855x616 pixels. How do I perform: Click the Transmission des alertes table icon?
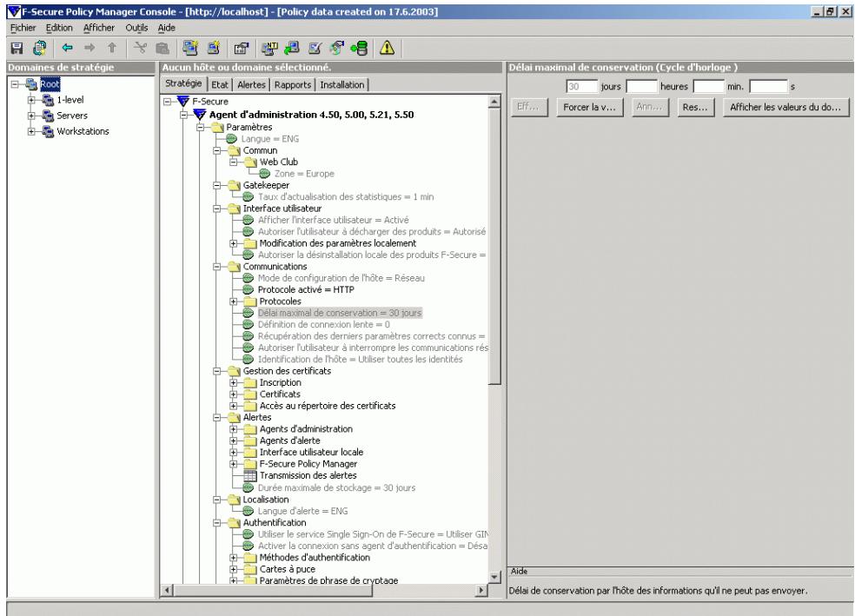[249, 475]
